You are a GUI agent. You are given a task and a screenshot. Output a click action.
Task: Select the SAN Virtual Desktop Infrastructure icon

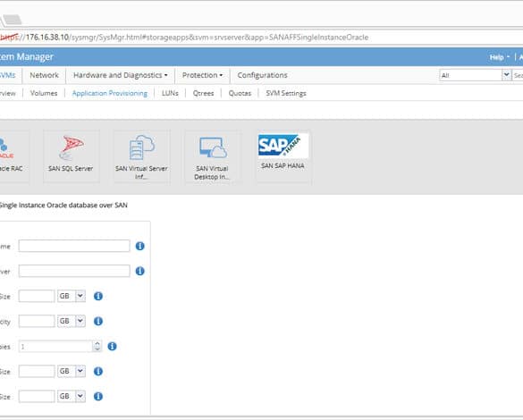pos(212,157)
